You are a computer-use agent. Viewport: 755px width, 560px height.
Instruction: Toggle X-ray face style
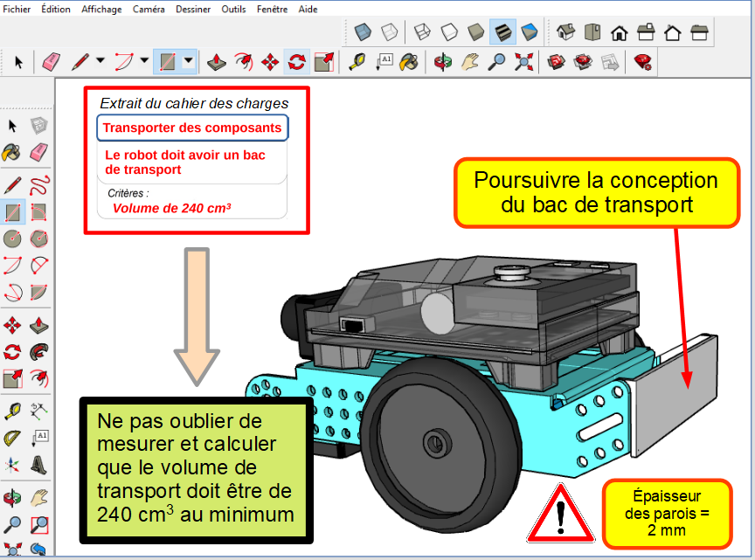click(364, 32)
